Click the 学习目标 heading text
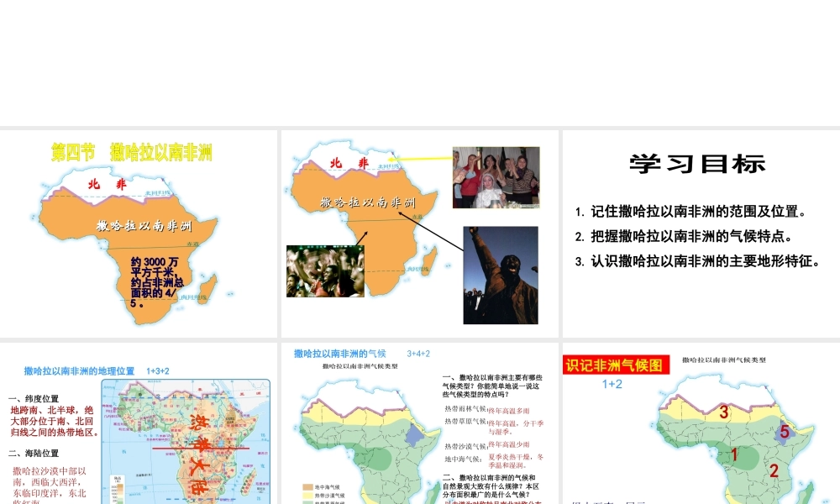 [x=697, y=164]
